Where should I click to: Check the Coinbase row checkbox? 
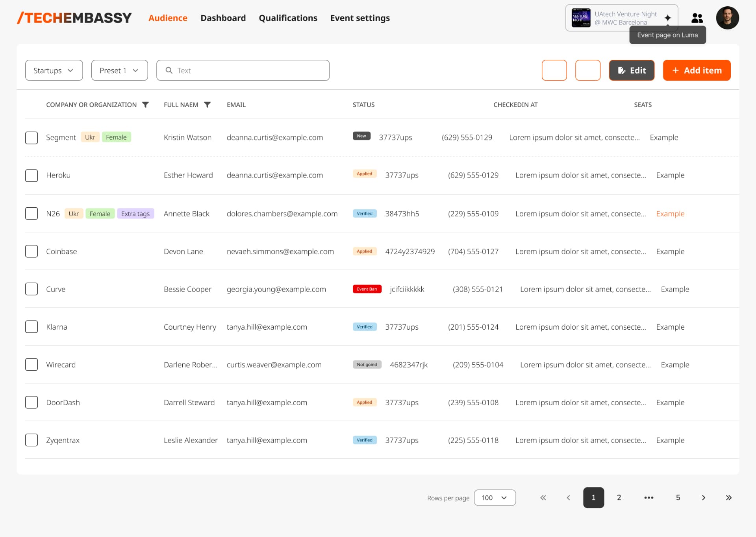pyautogui.click(x=31, y=251)
